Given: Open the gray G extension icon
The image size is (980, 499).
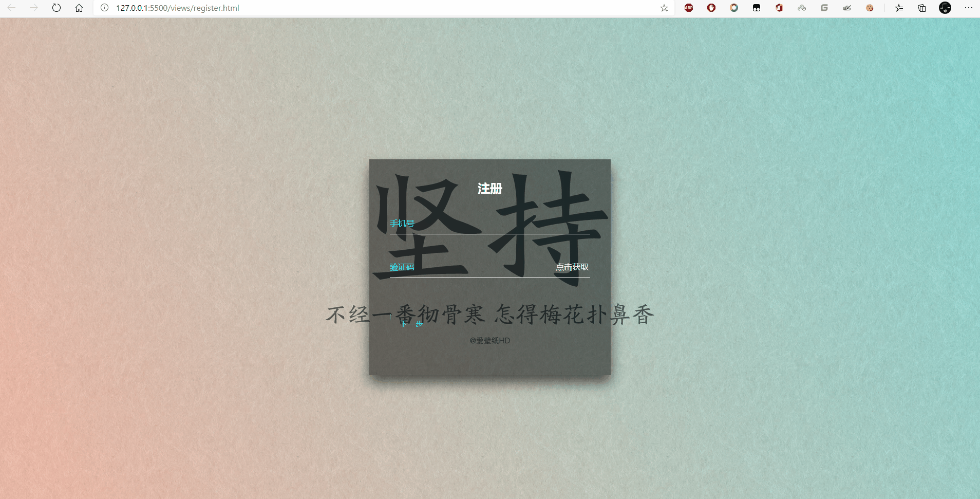Looking at the screenshot, I should (x=824, y=8).
